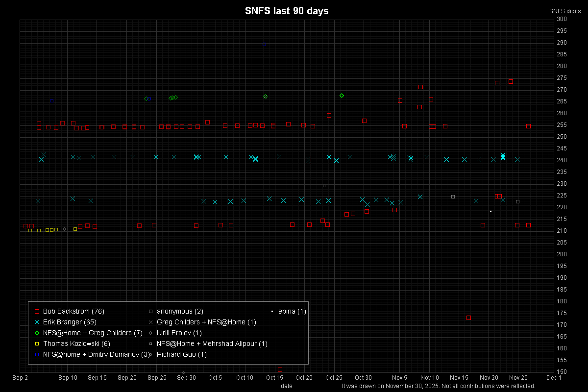The image size is (588, 392).
Task: Click the cyan X icon in the legend
Action: (x=37, y=322)
